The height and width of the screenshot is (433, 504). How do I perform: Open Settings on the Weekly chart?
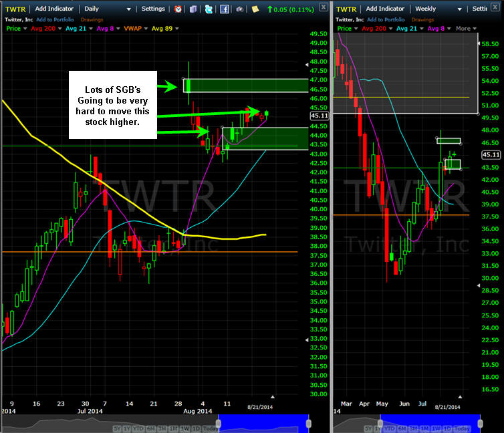point(479,9)
